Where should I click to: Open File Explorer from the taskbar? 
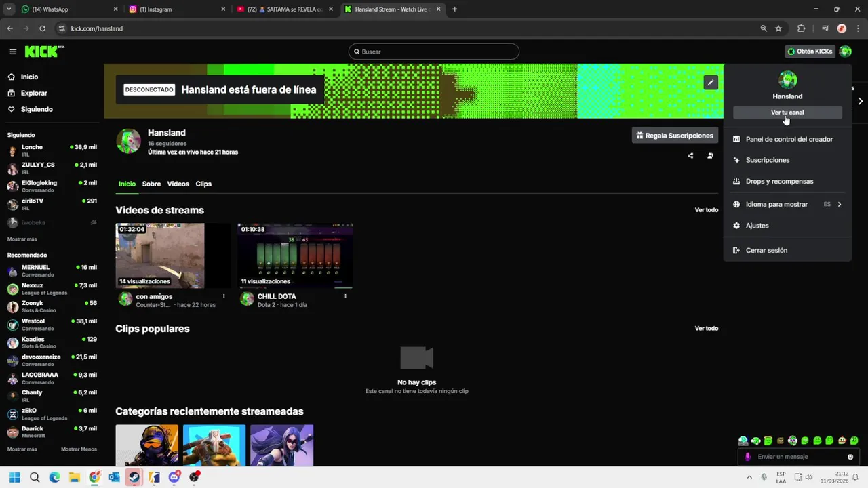(x=75, y=477)
